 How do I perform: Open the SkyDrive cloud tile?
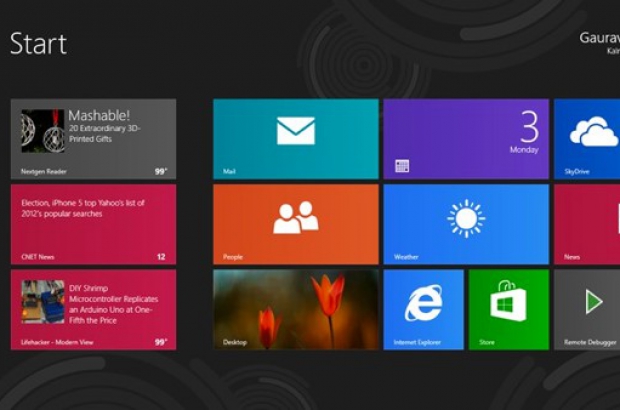tap(592, 133)
